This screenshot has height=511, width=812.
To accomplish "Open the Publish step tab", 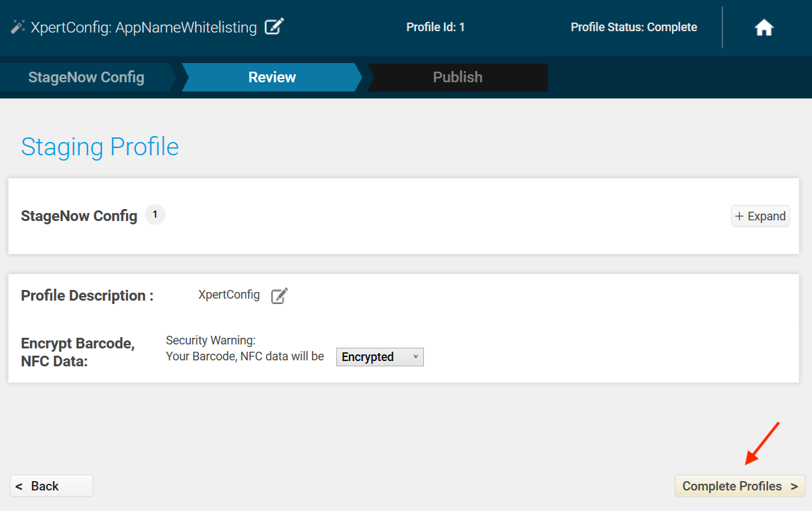I will 457,77.
